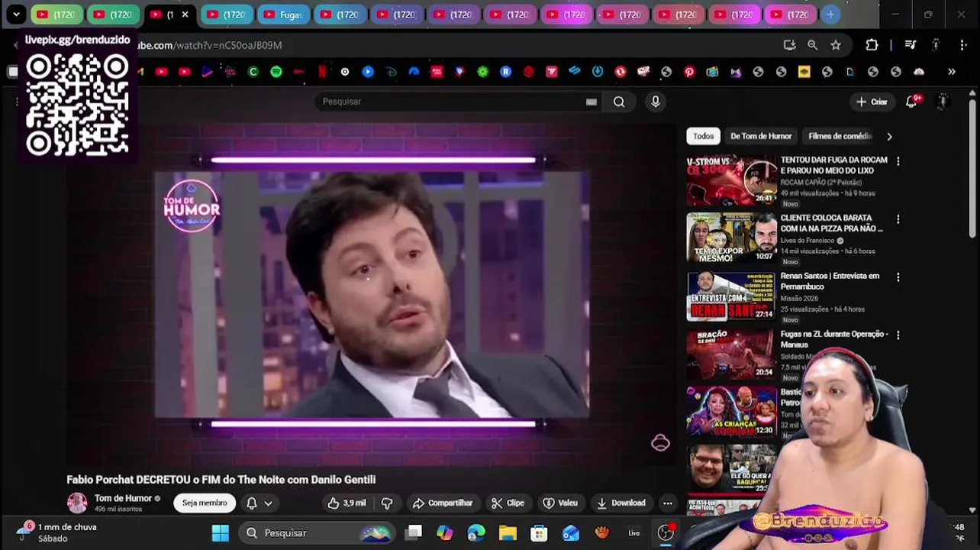Open the YouTube account avatar menu

pyautogui.click(x=943, y=102)
